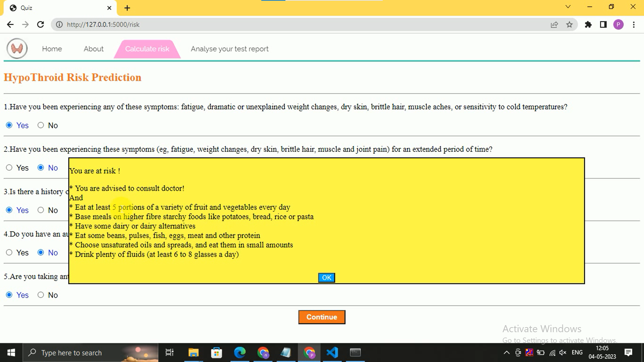Click the 'You are at risk !' text
Image resolution: width=644 pixels, height=362 pixels.
tap(95, 171)
